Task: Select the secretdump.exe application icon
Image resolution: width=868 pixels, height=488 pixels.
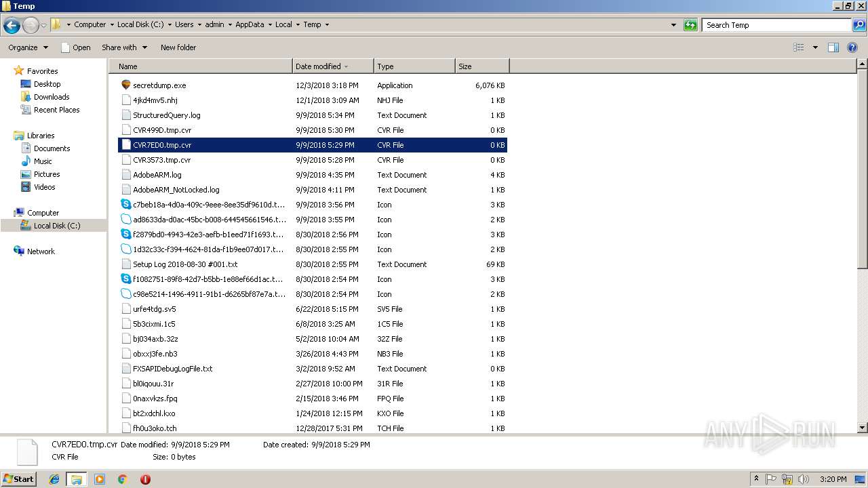Action: pyautogui.click(x=125, y=85)
